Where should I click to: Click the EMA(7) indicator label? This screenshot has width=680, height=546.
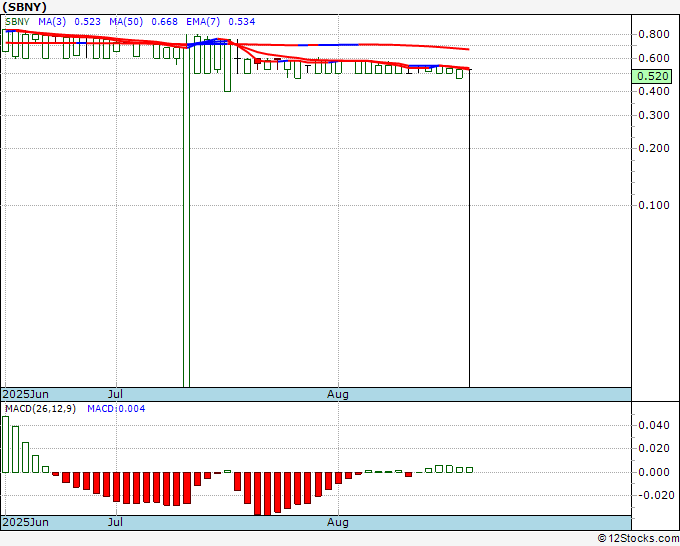pos(203,22)
